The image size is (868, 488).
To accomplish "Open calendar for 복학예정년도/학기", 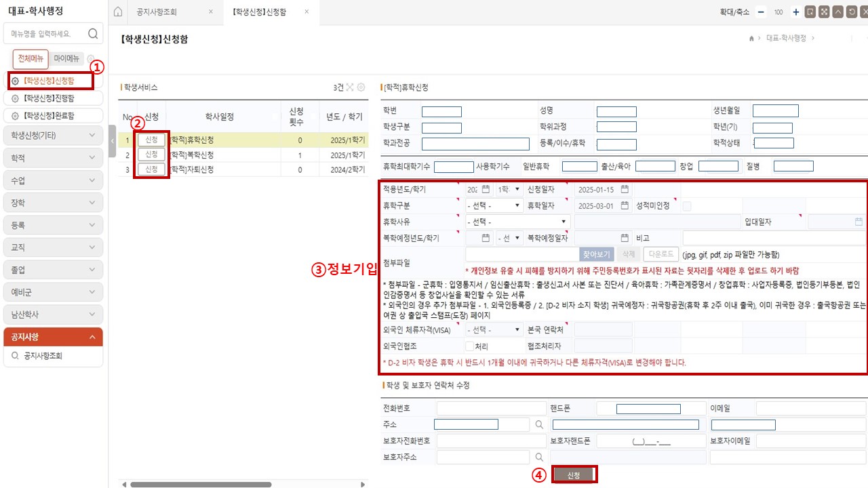I will point(486,238).
